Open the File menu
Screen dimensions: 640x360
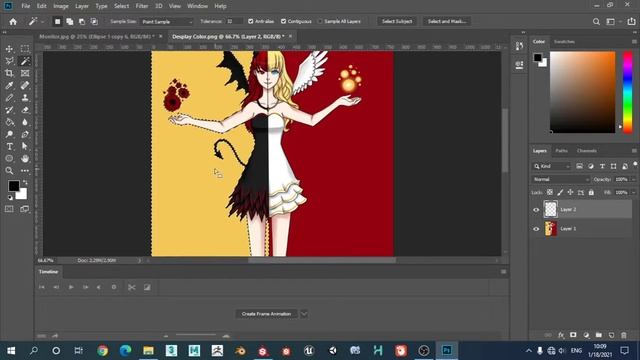click(x=26, y=6)
